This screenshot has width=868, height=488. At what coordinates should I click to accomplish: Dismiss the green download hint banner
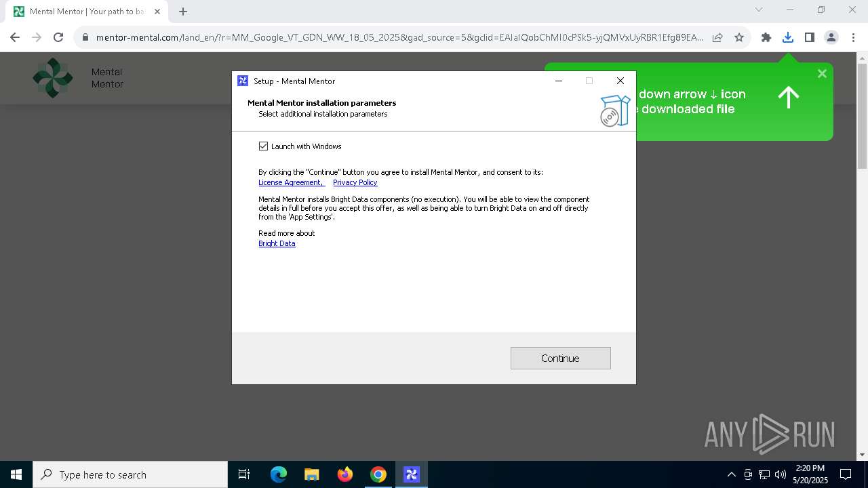pos(822,73)
